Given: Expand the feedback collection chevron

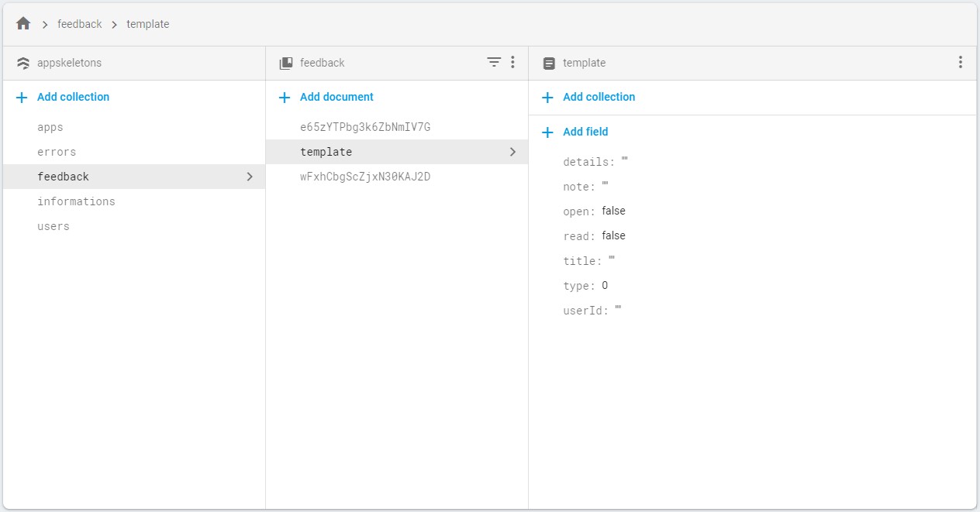Looking at the screenshot, I should 250,177.
